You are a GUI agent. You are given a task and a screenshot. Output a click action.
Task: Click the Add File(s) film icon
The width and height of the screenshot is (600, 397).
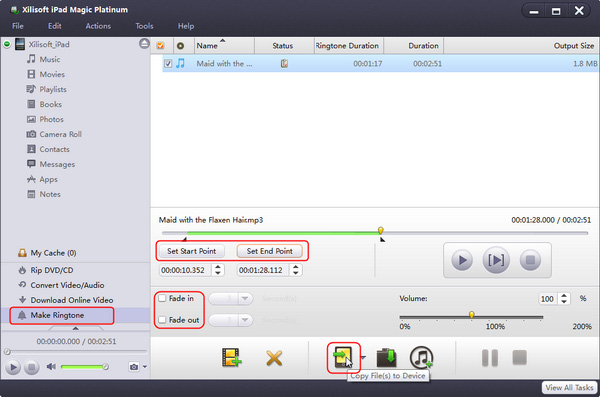point(231,358)
